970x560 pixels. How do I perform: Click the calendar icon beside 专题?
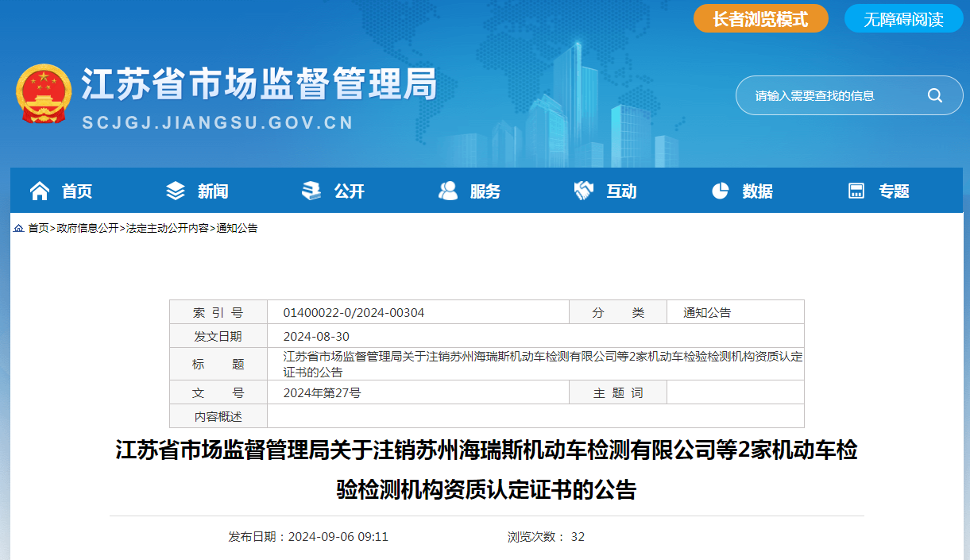pos(856,191)
